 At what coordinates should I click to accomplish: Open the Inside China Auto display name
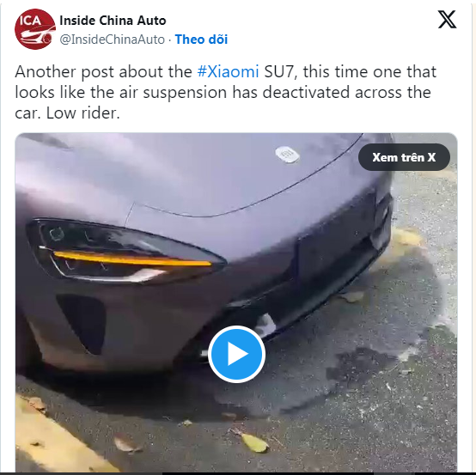point(113,21)
